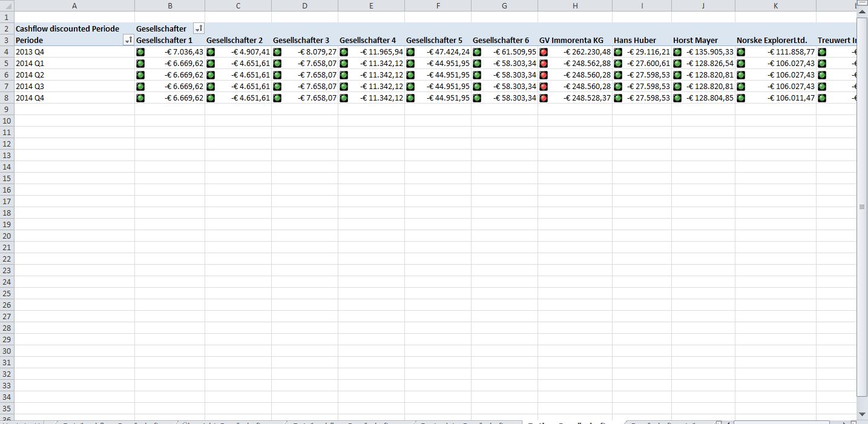Select the '2014 Q3' period row label
Image resolution: width=868 pixels, height=424 pixels.
[x=74, y=87]
